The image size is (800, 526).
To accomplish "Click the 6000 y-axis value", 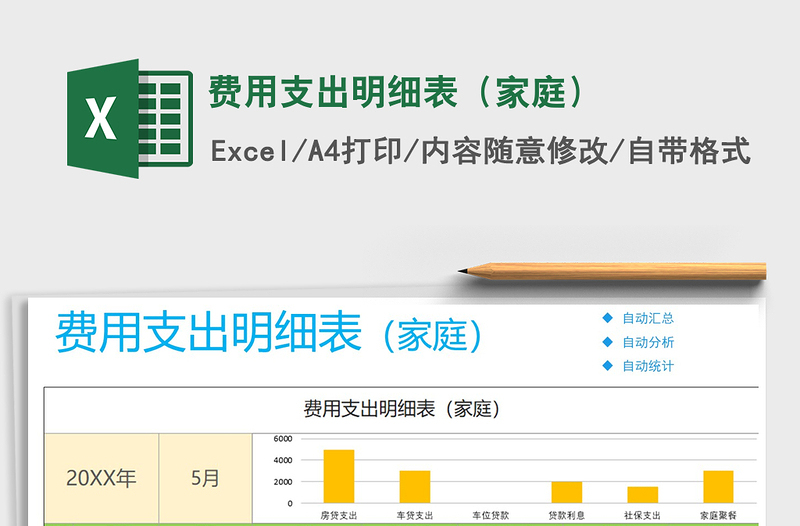I will pos(283,438).
